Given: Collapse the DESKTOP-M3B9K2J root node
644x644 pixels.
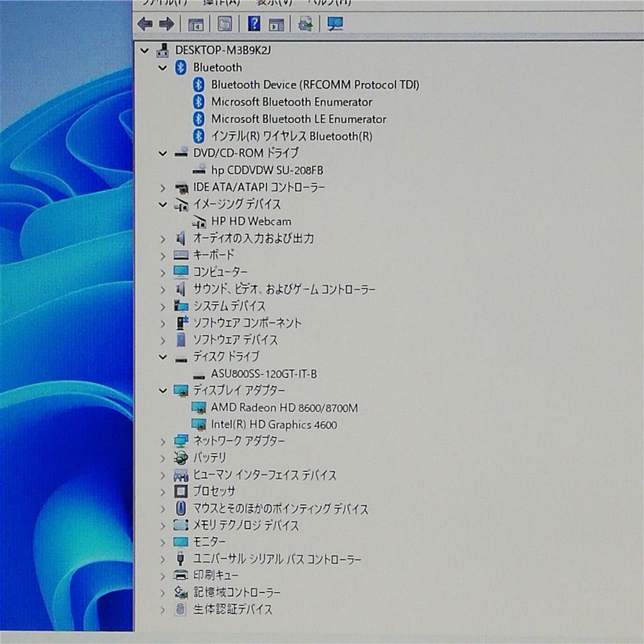Looking at the screenshot, I should 144,50.
